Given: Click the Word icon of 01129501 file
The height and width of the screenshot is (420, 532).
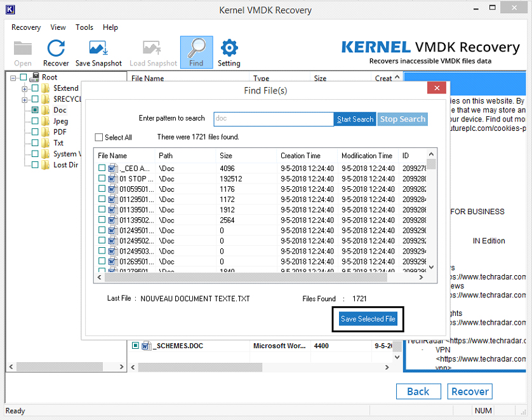Looking at the screenshot, I should (113, 200).
